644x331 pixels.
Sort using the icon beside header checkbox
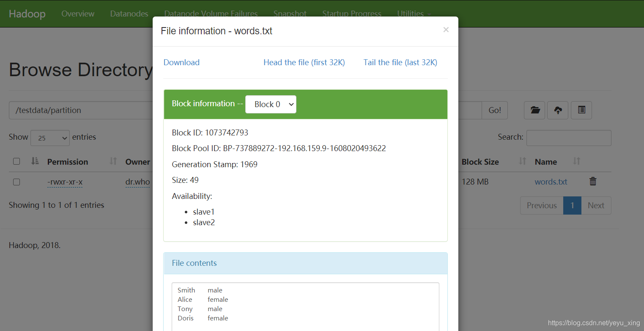point(35,161)
